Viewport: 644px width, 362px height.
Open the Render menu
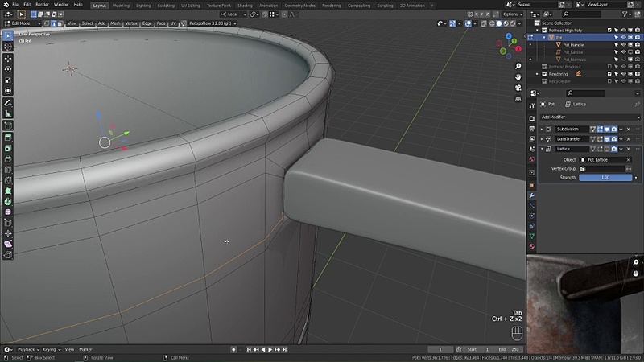pyautogui.click(x=42, y=5)
